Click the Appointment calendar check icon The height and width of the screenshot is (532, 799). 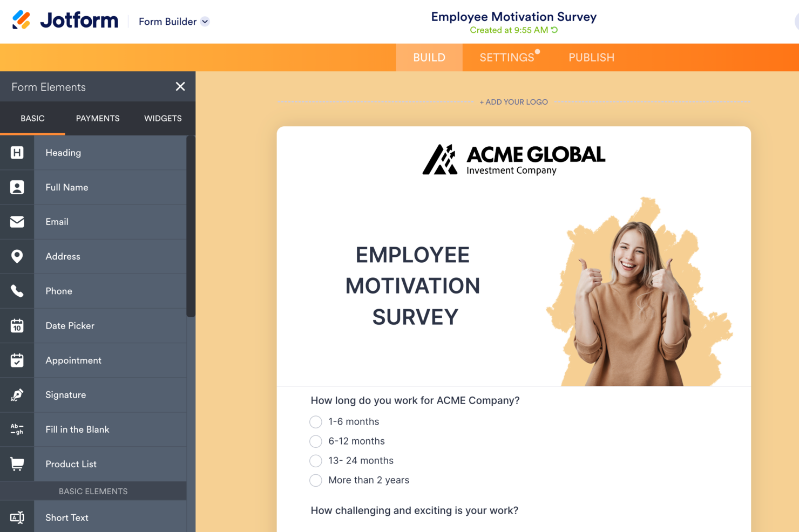point(17,360)
